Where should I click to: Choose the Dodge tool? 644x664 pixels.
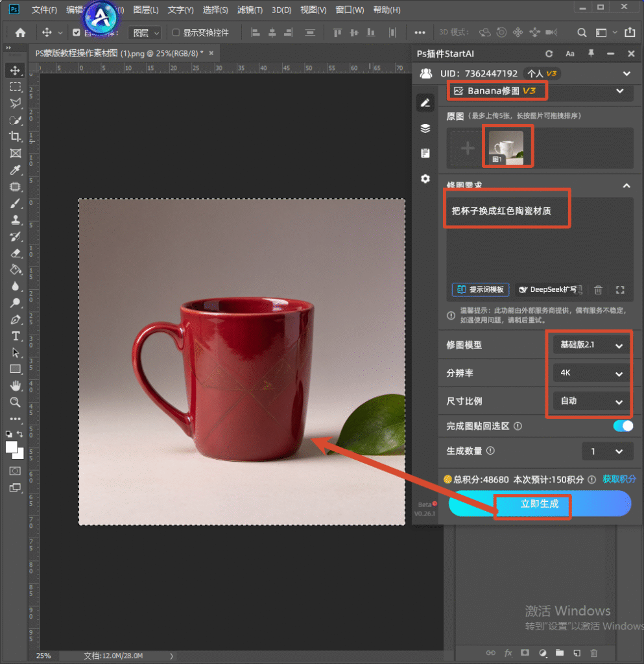tap(16, 303)
